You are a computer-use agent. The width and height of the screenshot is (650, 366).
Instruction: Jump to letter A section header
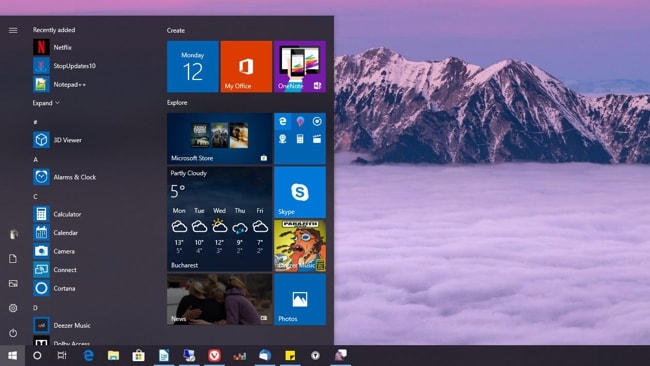click(36, 160)
